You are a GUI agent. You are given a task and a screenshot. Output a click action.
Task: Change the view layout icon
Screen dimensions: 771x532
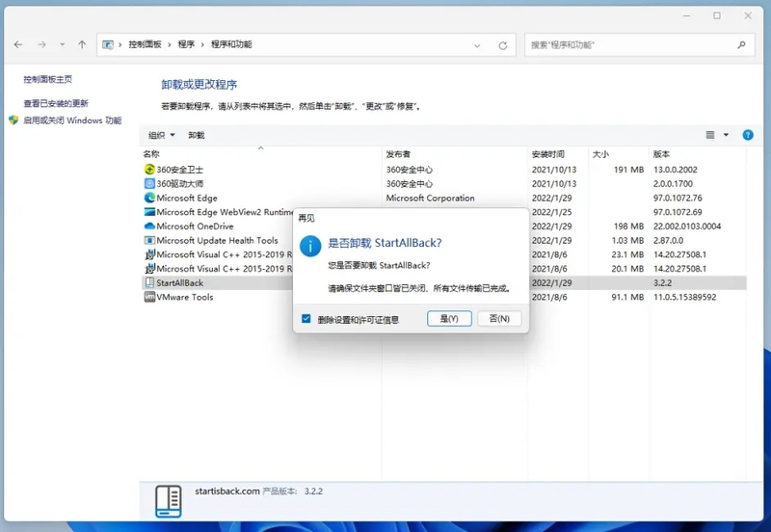tap(710, 135)
